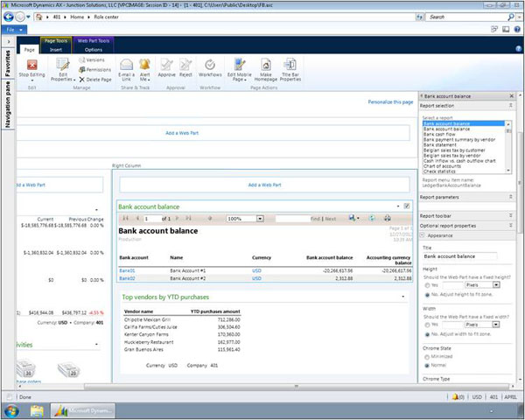This screenshot has height=420, width=525.
Task: Click the report find text box
Action: tap(292, 219)
